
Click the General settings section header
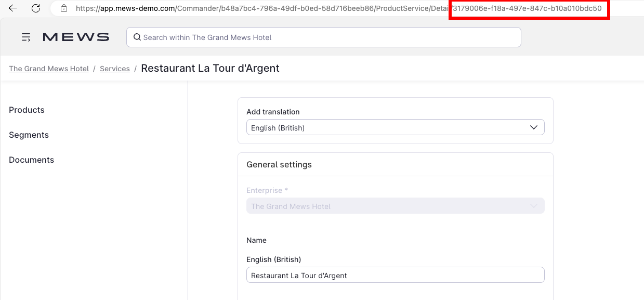click(279, 164)
